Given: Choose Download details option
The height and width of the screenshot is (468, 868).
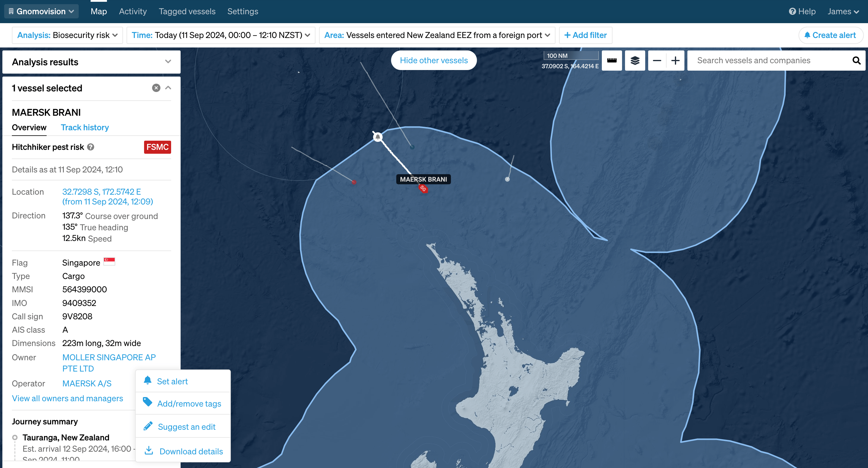Looking at the screenshot, I should point(183,451).
